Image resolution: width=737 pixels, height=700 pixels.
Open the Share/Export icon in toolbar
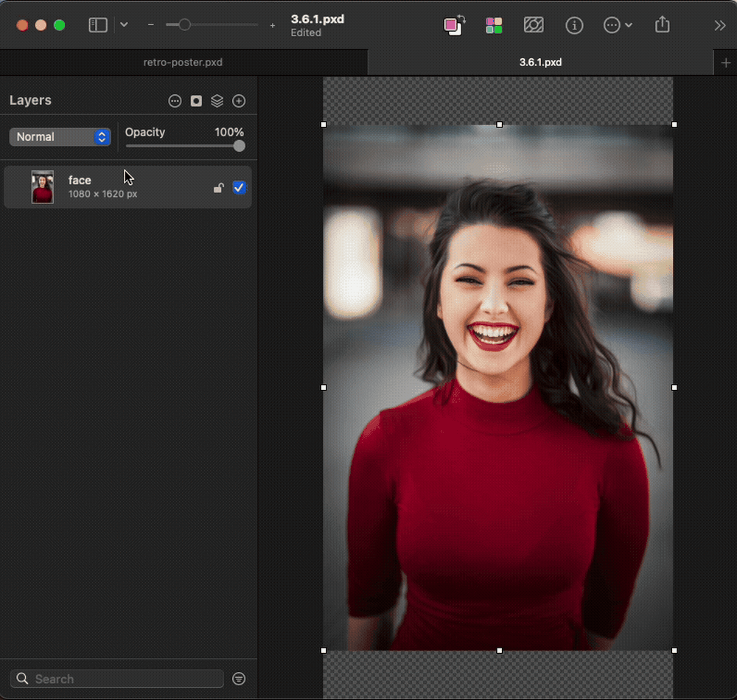pyautogui.click(x=662, y=25)
